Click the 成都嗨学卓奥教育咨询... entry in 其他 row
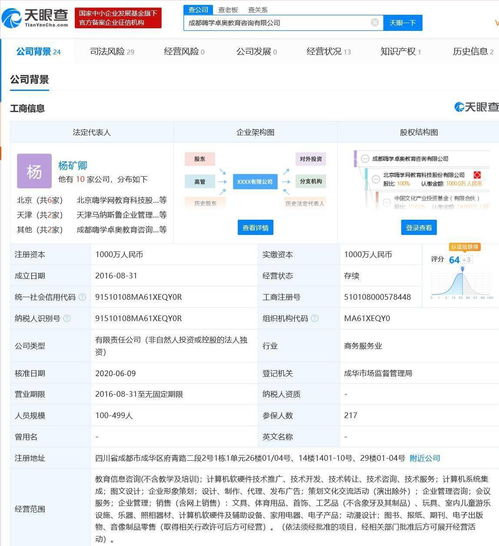 pos(122,229)
